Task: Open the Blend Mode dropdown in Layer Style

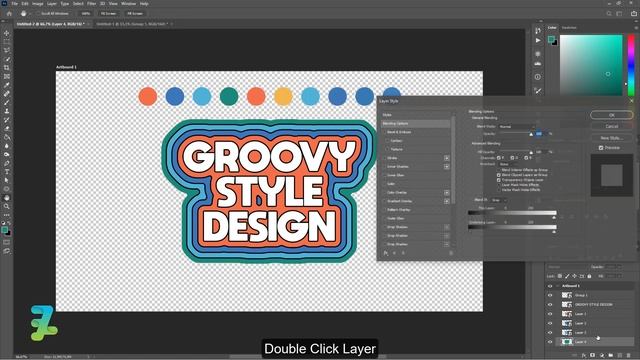Action: 516,127
